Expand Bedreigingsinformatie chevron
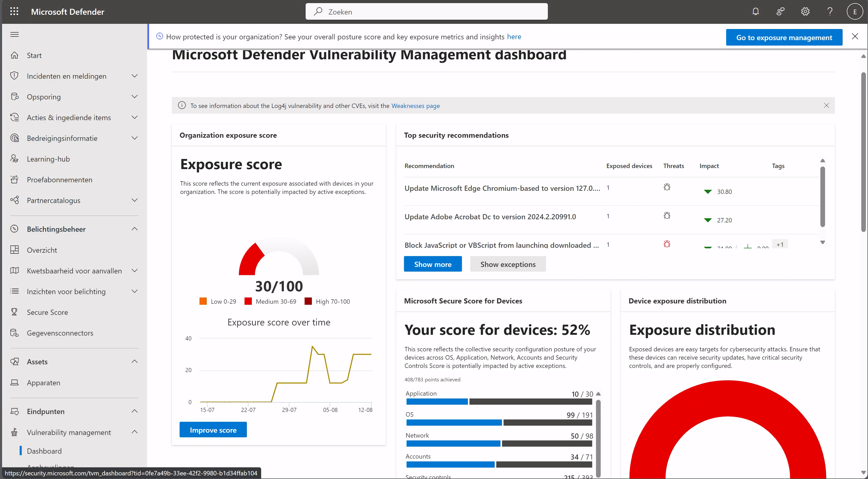This screenshot has width=868, height=479. [135, 138]
